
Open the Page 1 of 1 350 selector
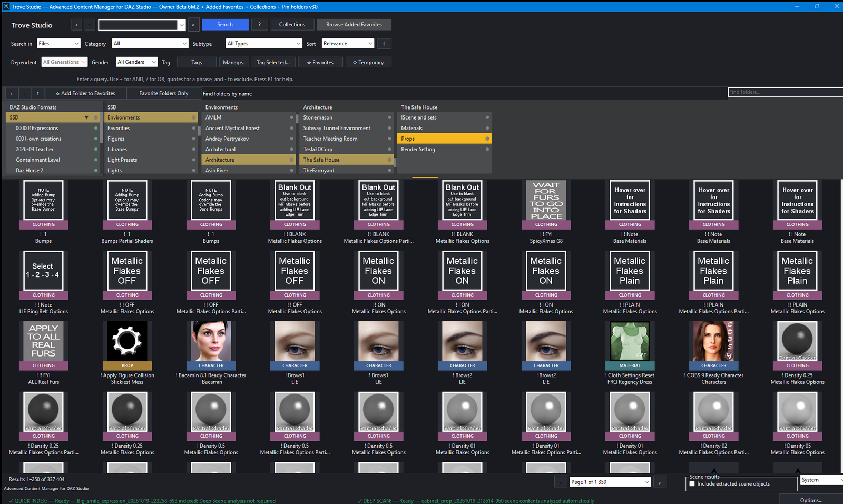coord(611,482)
